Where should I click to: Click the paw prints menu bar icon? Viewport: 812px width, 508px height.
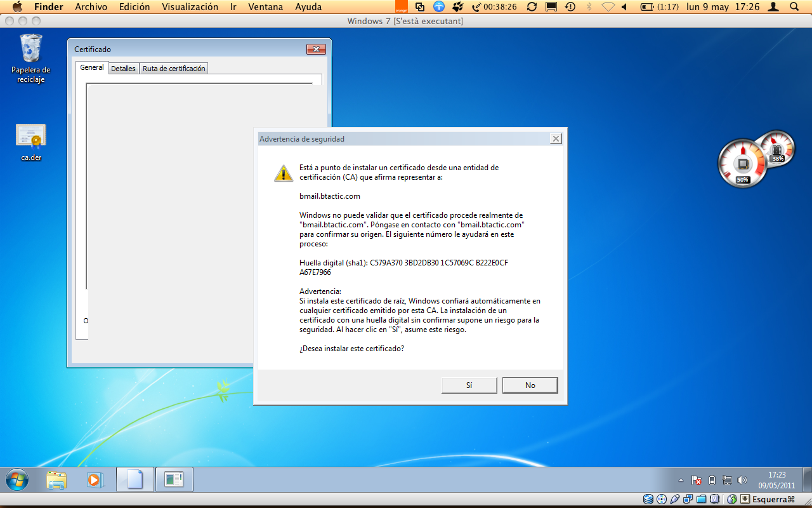[x=457, y=7]
